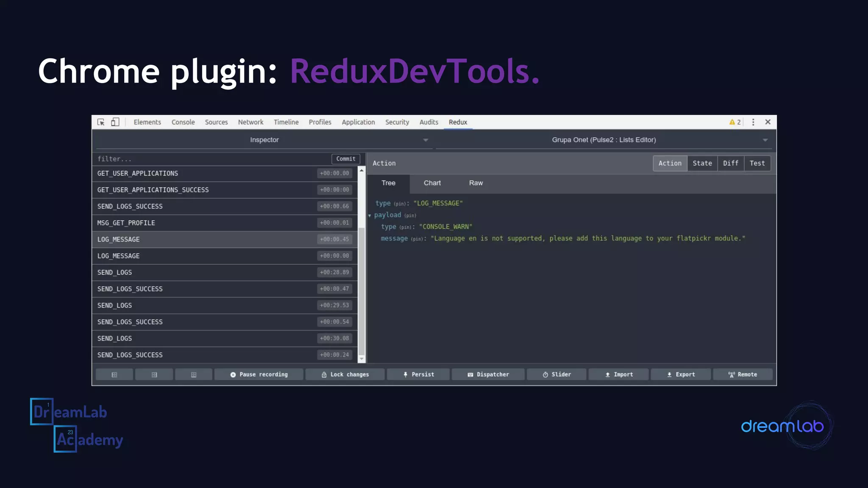The height and width of the screenshot is (488, 868).
Task: Collapse the payload tree node
Action: click(x=370, y=216)
